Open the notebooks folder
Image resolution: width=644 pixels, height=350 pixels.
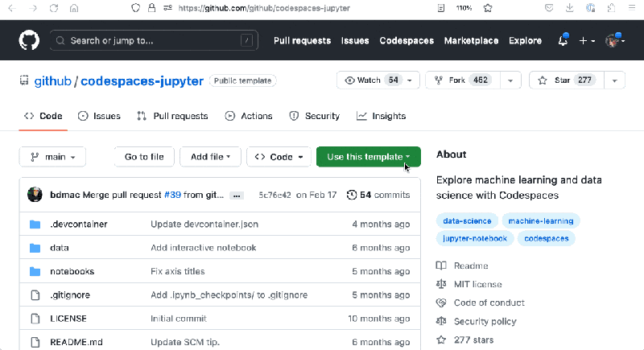coord(72,271)
